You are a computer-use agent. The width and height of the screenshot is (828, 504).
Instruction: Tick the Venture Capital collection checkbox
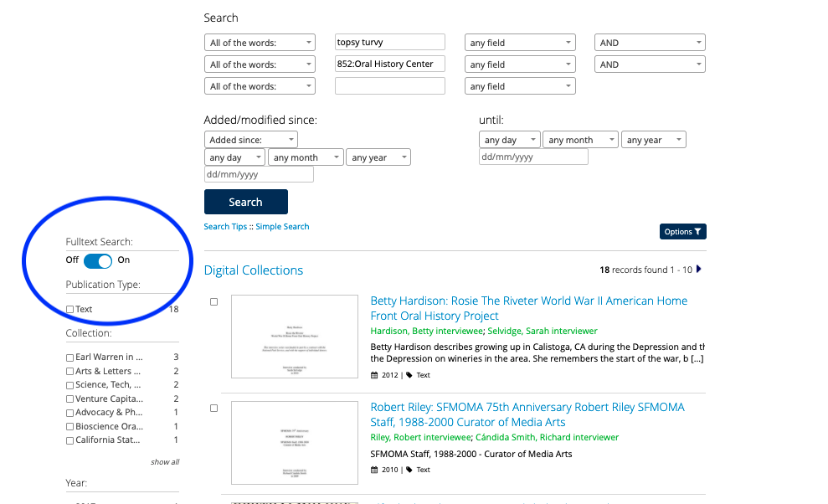(x=70, y=399)
